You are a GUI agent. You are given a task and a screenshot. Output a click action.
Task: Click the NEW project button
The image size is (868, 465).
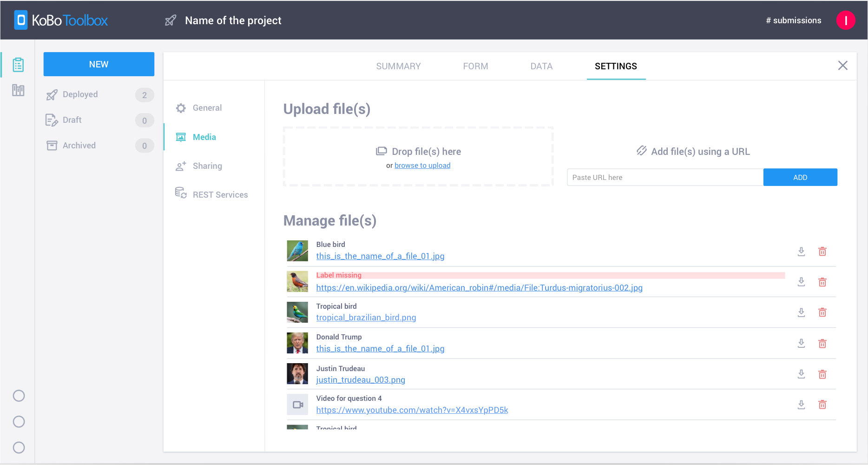coord(99,64)
